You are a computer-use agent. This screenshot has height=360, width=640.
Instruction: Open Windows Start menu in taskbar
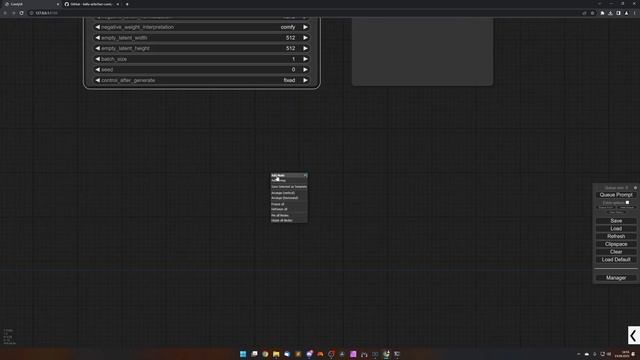[243, 354]
